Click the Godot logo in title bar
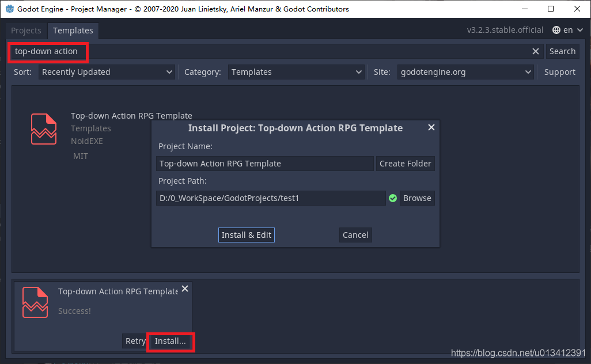 [x=9, y=9]
